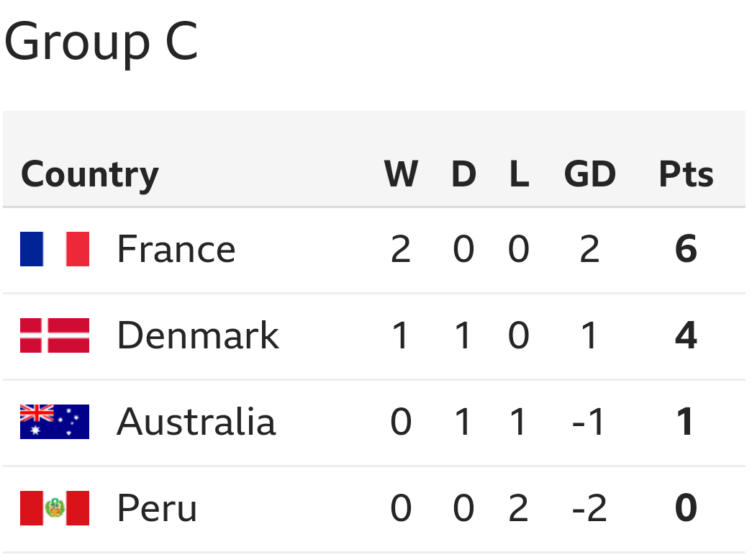Click France's points total of 6
The image size is (752, 560).
click(686, 249)
